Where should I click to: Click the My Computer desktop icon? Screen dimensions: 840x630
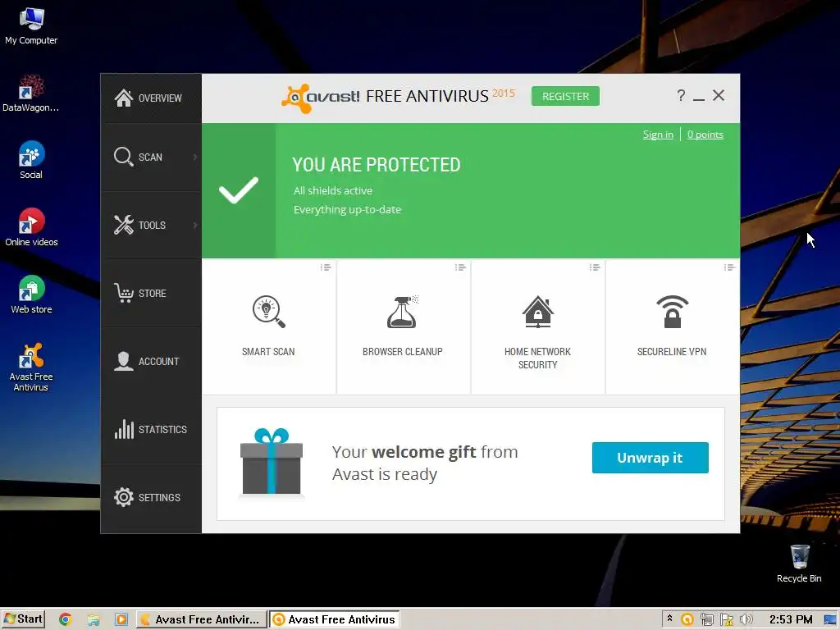point(31,26)
